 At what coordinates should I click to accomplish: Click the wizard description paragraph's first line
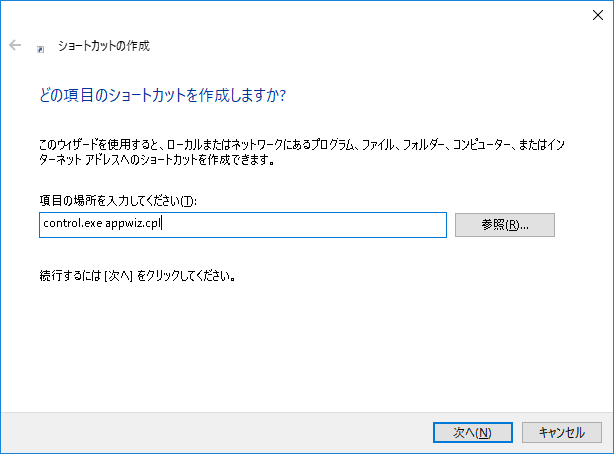[x=302, y=145]
